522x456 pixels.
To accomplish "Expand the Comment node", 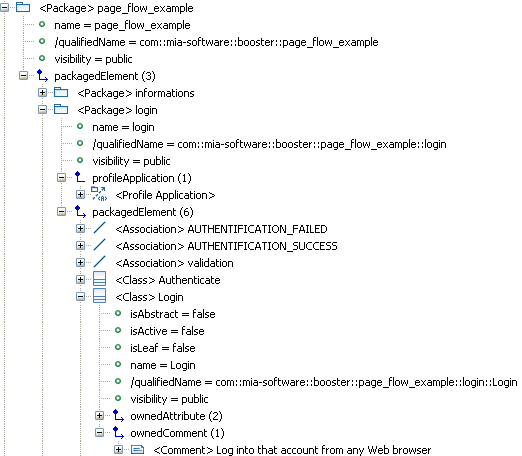I will [x=118, y=449].
